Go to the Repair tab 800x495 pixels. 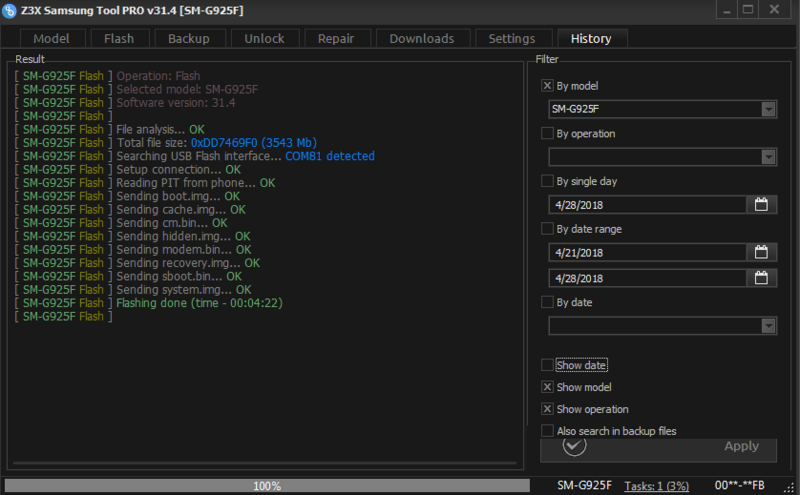[x=336, y=39]
